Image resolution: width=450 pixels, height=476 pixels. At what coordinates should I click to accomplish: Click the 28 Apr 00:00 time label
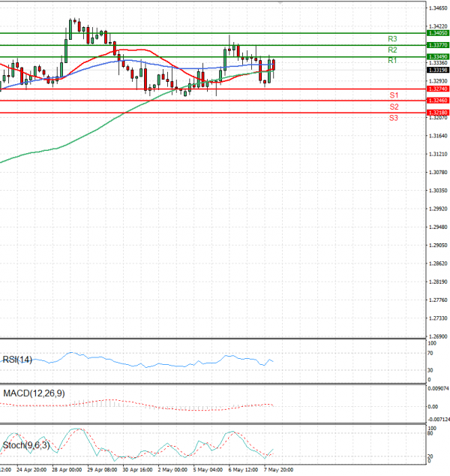[x=67, y=470]
